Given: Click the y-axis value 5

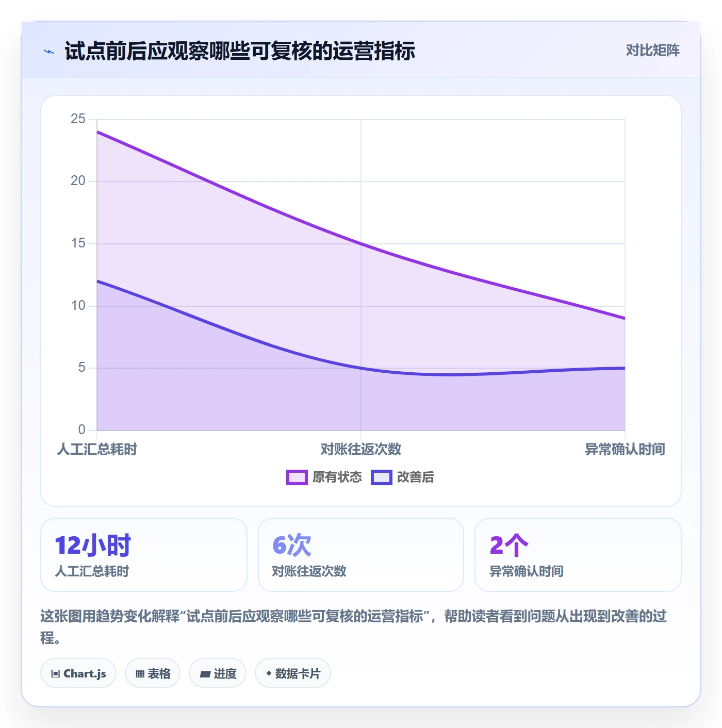Looking at the screenshot, I should (81, 368).
